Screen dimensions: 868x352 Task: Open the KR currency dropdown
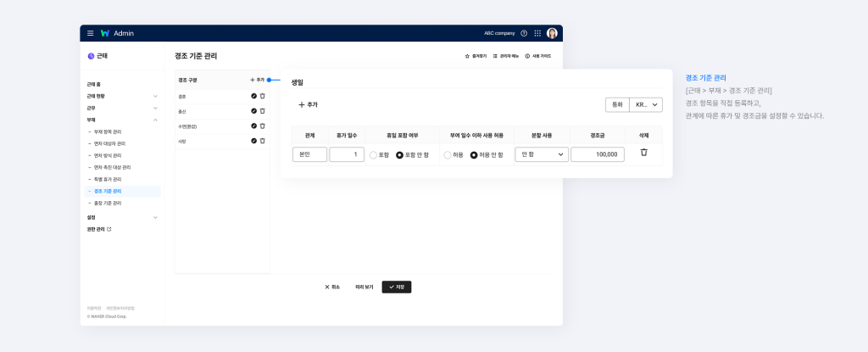click(646, 104)
